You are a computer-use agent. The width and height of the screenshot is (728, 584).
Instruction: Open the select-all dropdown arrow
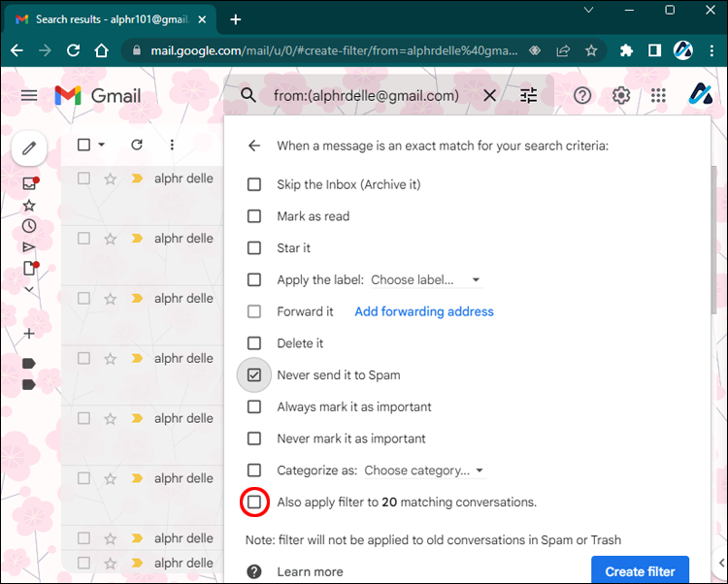click(102, 145)
